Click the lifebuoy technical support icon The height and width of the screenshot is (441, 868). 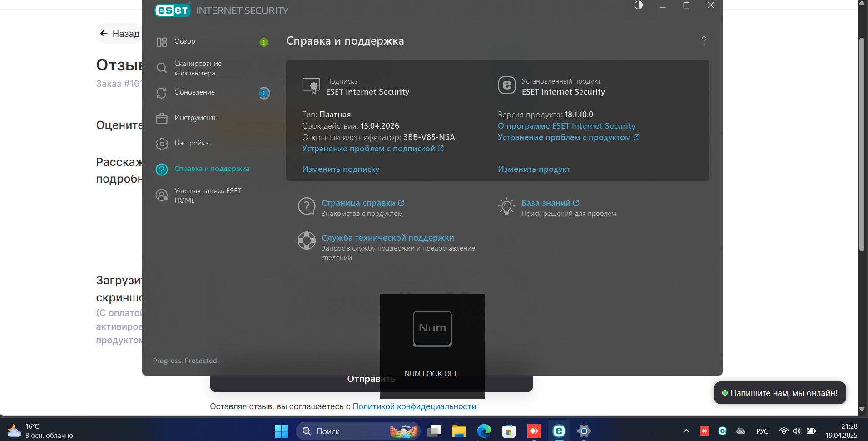[307, 241]
